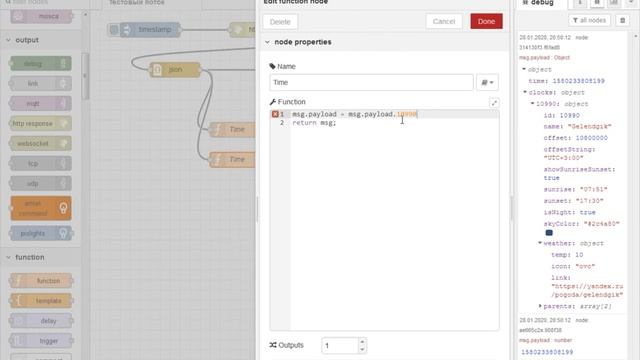Select the debug node in palette
Viewport: 640px width, 360px height.
tap(40, 64)
